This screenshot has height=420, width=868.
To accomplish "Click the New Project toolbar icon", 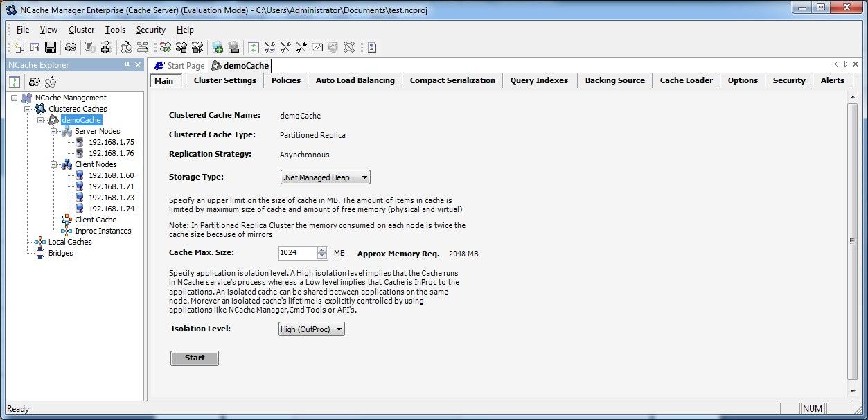I will point(19,47).
